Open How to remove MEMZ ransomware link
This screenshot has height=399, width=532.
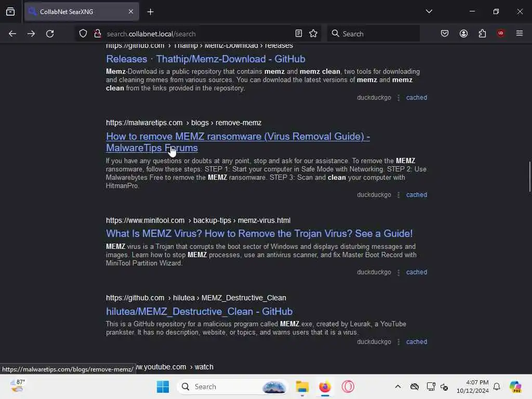point(238,142)
